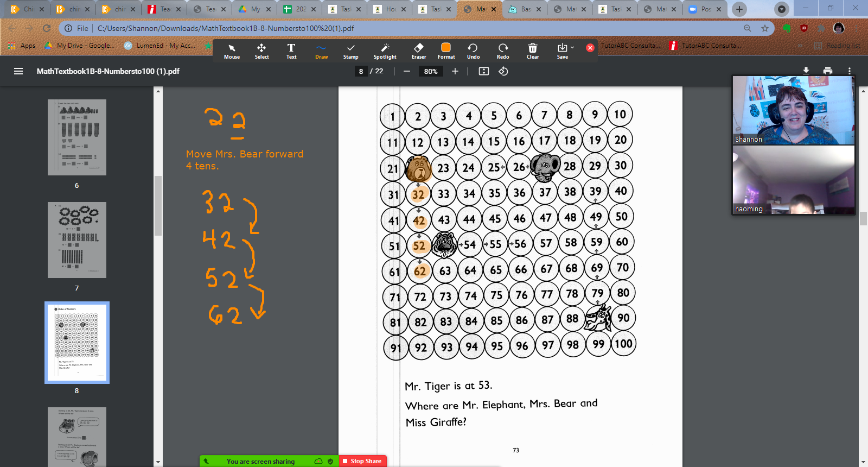
Task: Click highlighted number 62 on chart
Action: (x=420, y=271)
